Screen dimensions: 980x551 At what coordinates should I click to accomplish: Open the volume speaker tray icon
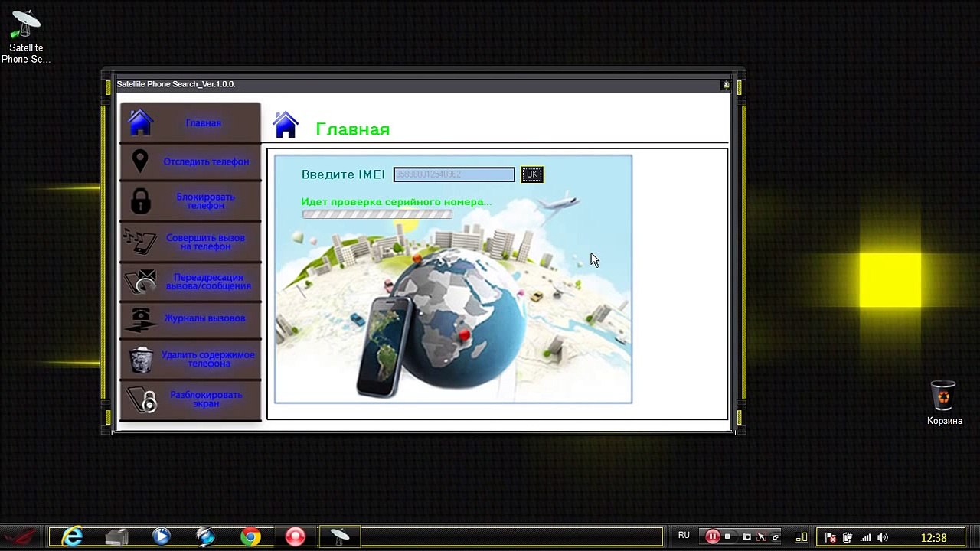[884, 537]
